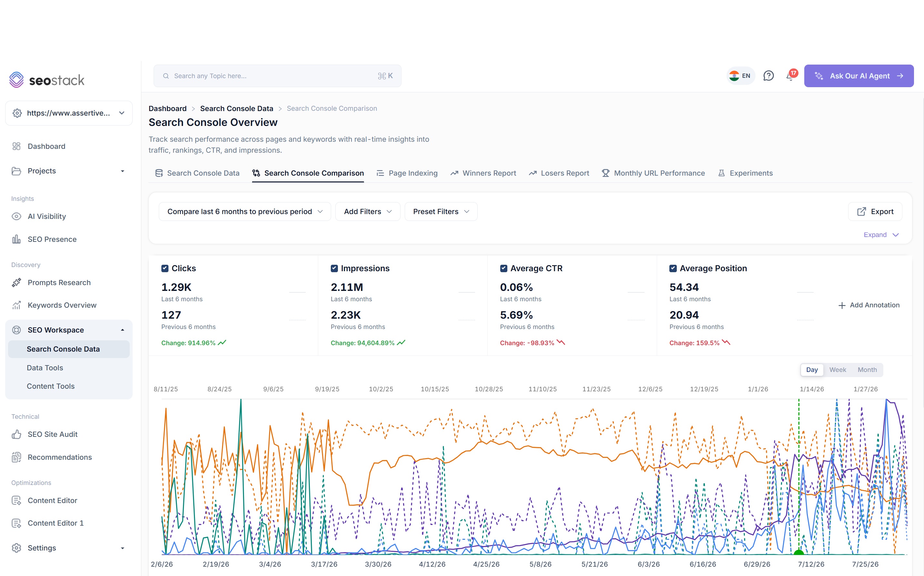Switch chart granularity to Month
This screenshot has height=576, width=924.
click(867, 369)
